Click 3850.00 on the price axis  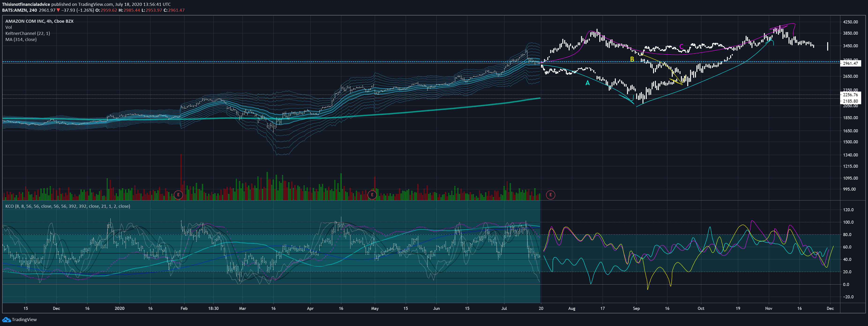pyautogui.click(x=850, y=33)
